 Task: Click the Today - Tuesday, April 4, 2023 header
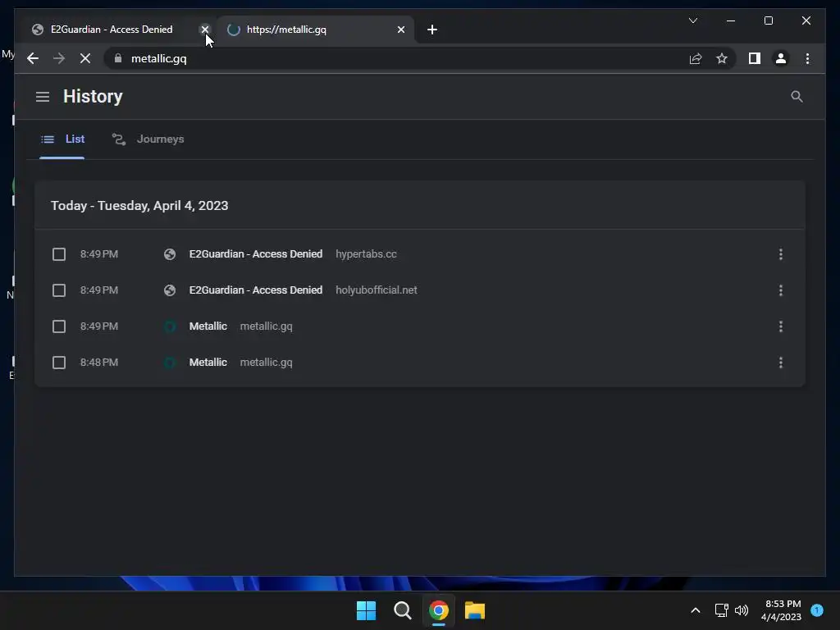click(x=139, y=206)
